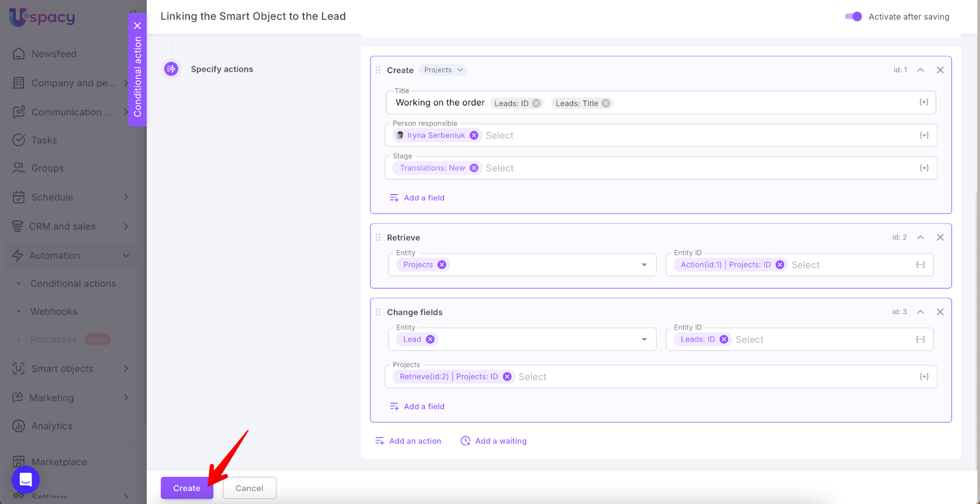Image resolution: width=980 pixels, height=504 pixels.
Task: Click the variable insert icon in Title field
Action: coord(924,102)
